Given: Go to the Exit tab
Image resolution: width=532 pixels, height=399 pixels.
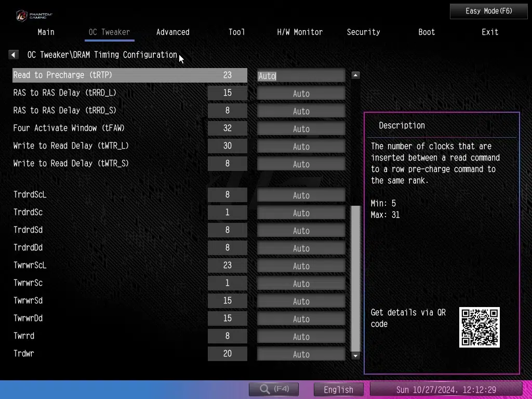Looking at the screenshot, I should click(490, 32).
